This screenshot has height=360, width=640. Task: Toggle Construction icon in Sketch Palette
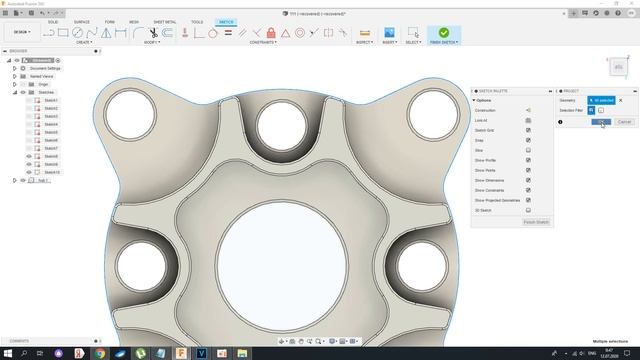tap(528, 110)
